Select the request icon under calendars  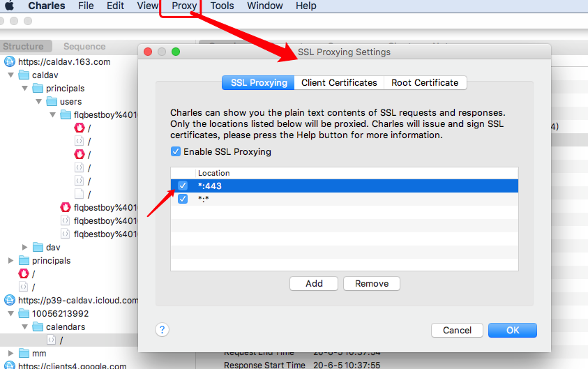pos(52,340)
